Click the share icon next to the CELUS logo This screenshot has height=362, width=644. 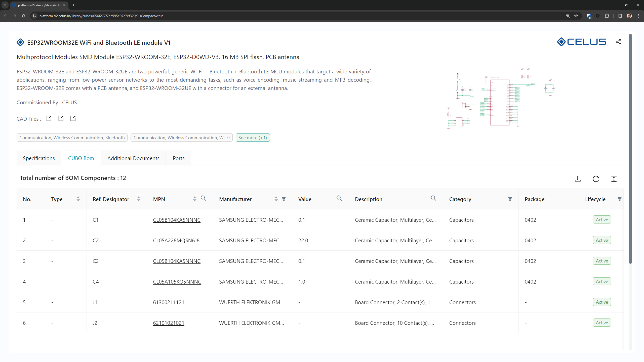[618, 42]
